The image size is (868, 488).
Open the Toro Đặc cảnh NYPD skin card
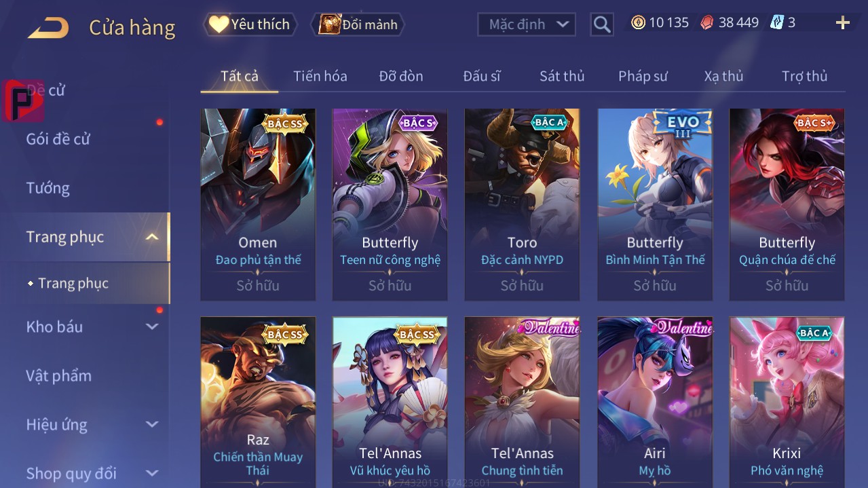pyautogui.click(x=522, y=204)
